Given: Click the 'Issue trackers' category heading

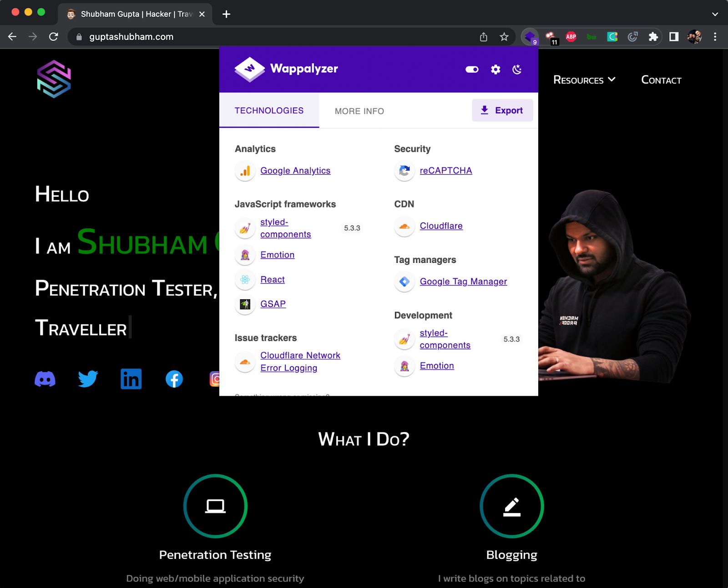Looking at the screenshot, I should [x=266, y=338].
